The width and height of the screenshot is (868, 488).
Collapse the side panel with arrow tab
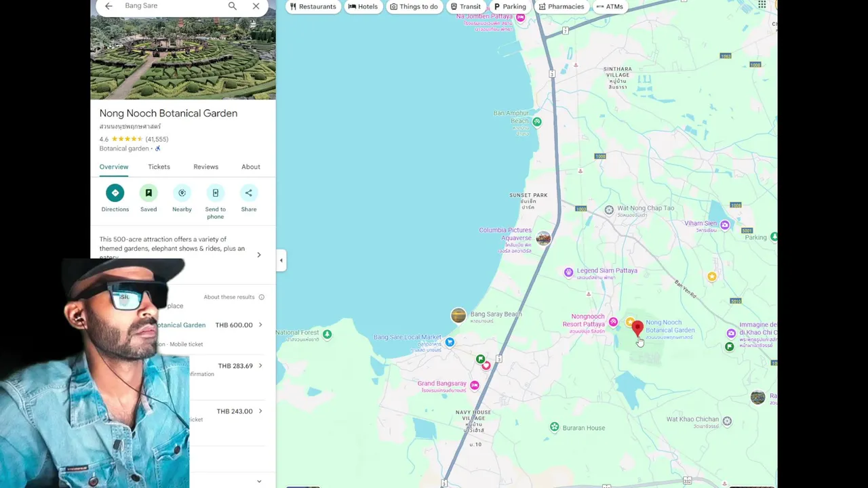point(281,260)
